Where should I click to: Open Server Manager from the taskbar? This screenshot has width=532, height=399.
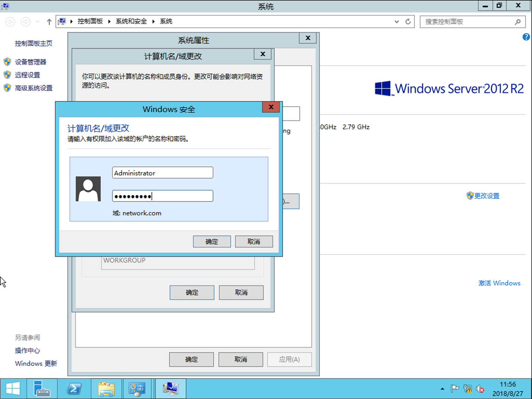[42, 389]
